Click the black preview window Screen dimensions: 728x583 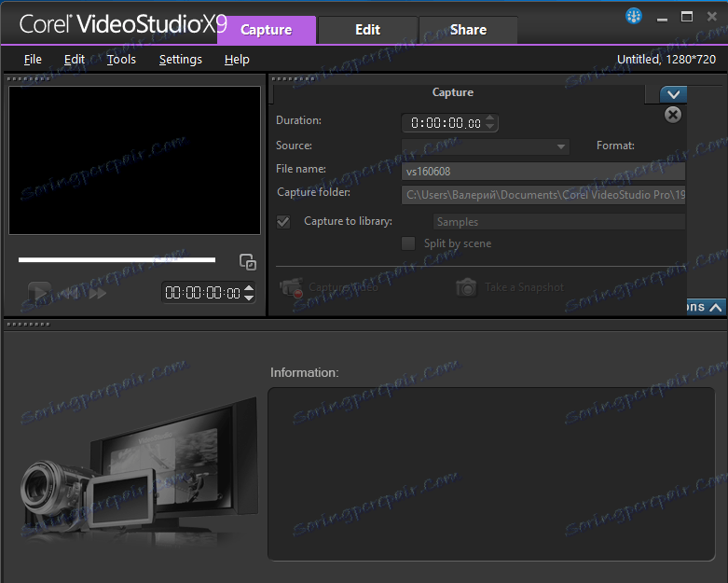click(134, 160)
